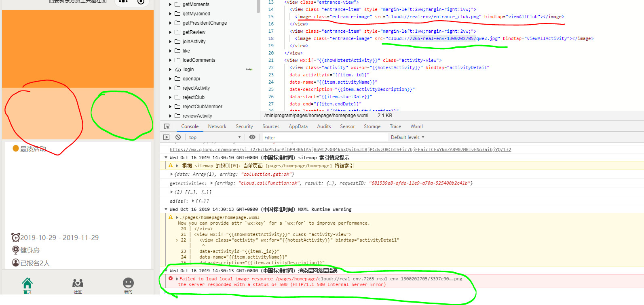Switch to the Console tab
The width and height of the screenshot is (644, 305).
coord(190,126)
